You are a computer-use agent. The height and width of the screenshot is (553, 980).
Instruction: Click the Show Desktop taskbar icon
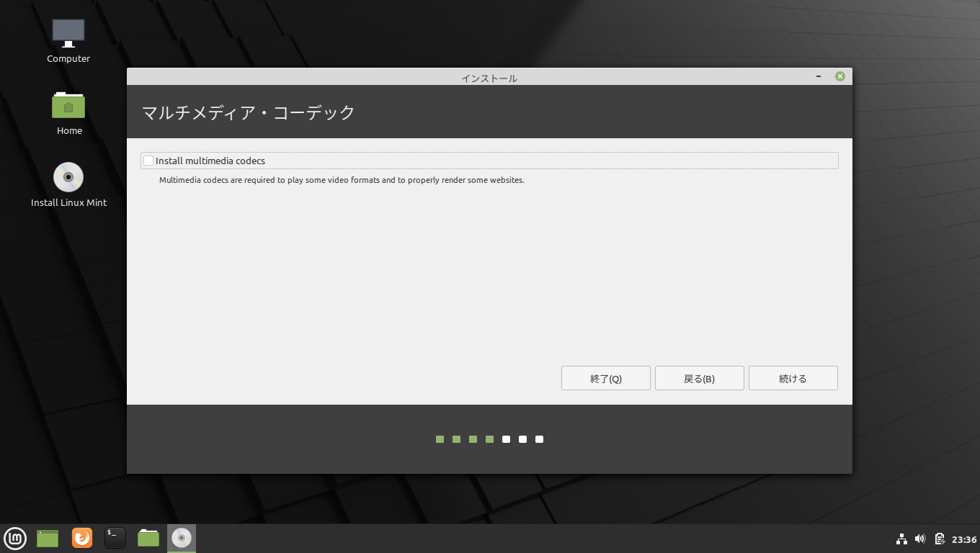pos(48,538)
